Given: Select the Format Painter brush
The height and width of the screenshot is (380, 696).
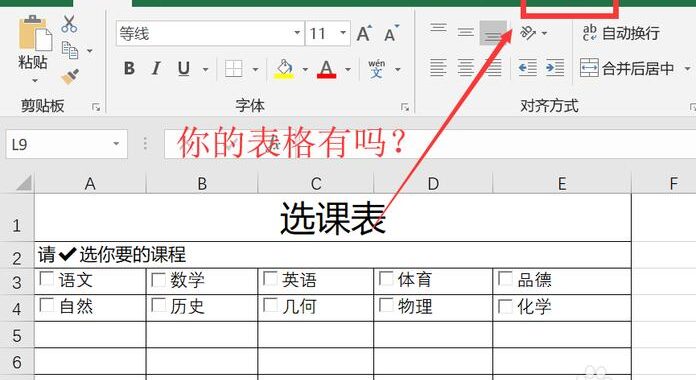Looking at the screenshot, I should [70, 76].
